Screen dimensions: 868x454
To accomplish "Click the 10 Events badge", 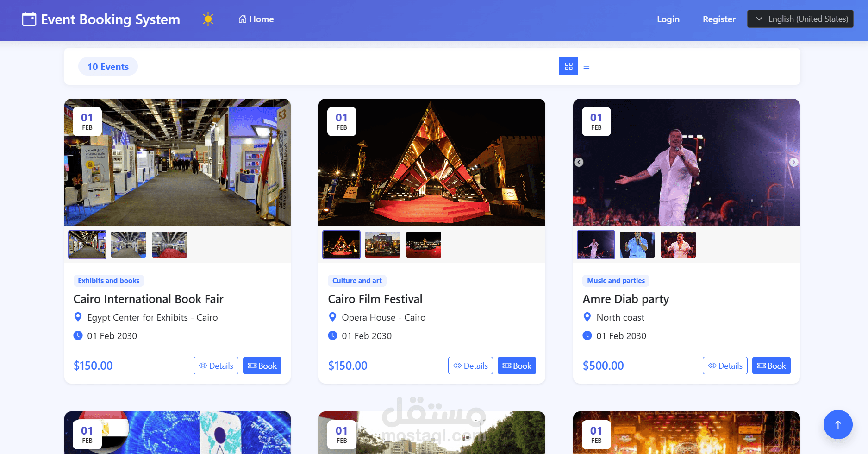I will [x=108, y=67].
